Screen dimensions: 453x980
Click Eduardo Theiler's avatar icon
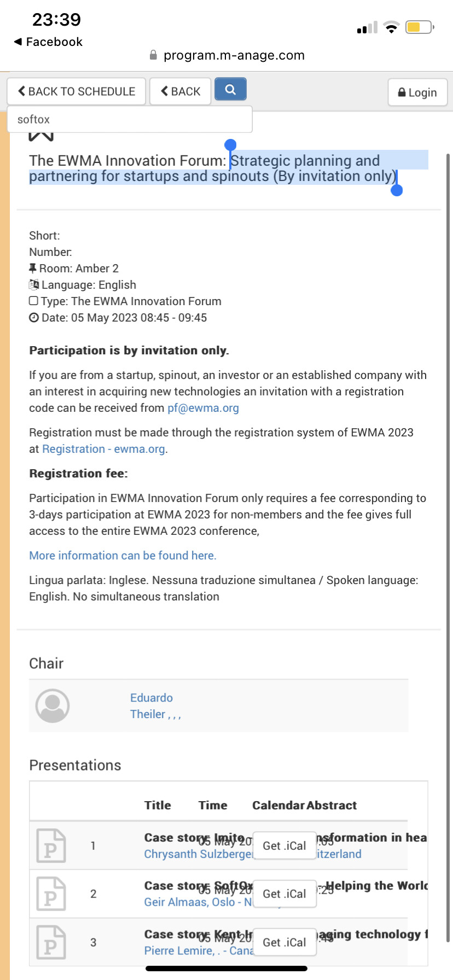[x=53, y=705]
